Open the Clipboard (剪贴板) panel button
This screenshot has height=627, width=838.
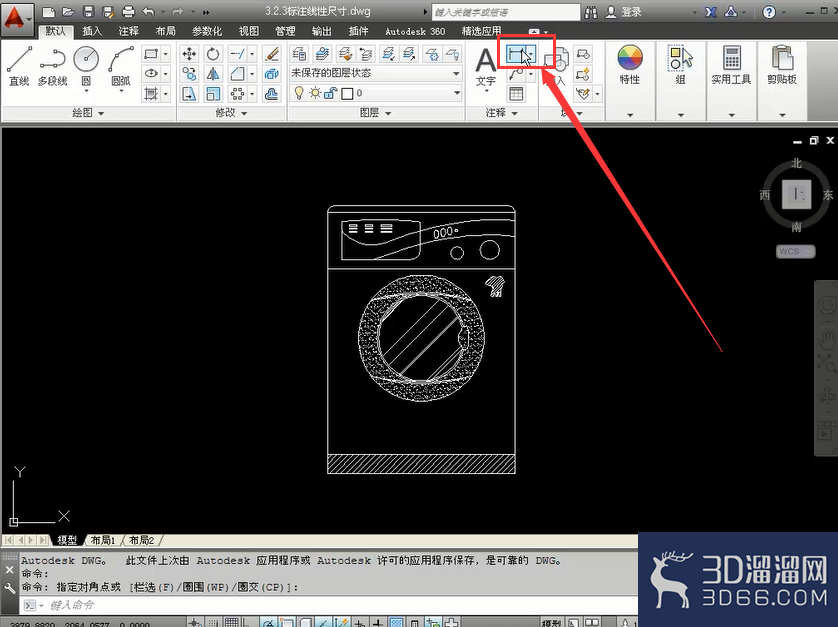782,65
